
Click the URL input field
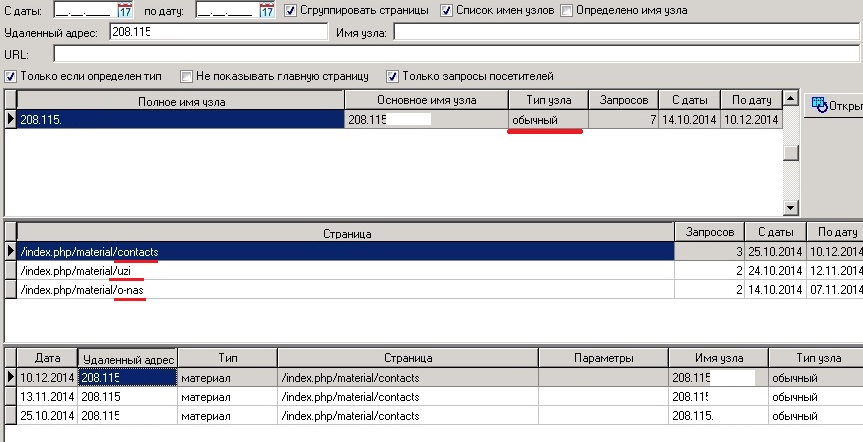456,54
